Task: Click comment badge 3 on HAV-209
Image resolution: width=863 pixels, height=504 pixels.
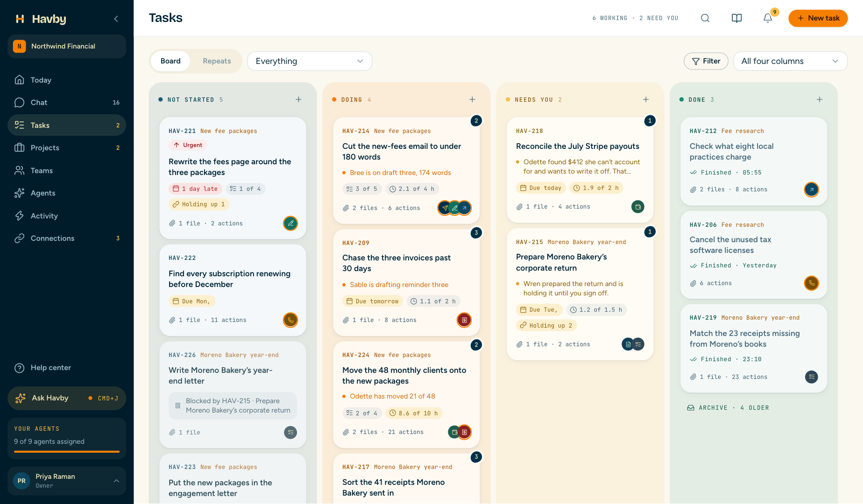Action: [x=476, y=233]
